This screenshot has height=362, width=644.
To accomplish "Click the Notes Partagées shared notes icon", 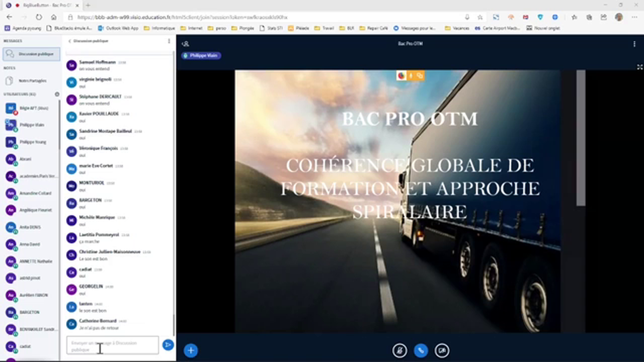I will coord(9,80).
